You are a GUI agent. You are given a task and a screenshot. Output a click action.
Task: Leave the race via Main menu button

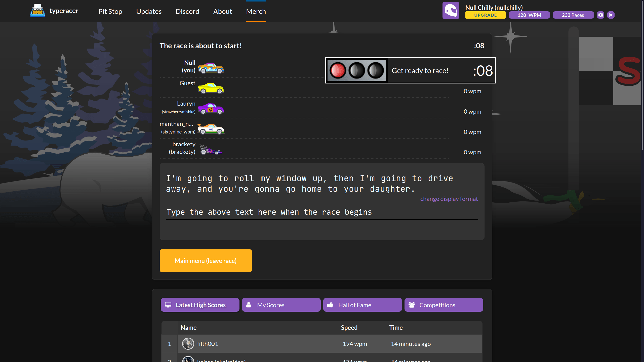206,260
